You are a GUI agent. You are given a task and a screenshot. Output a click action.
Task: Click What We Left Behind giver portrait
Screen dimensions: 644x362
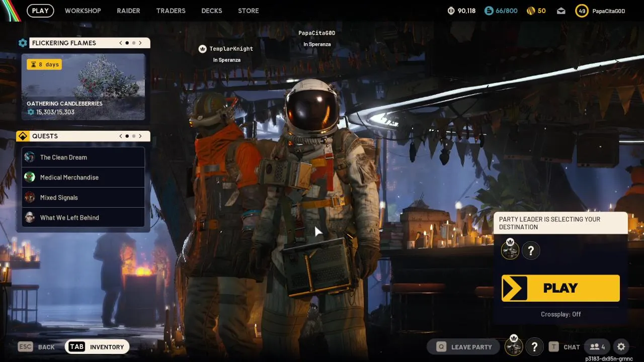click(30, 217)
